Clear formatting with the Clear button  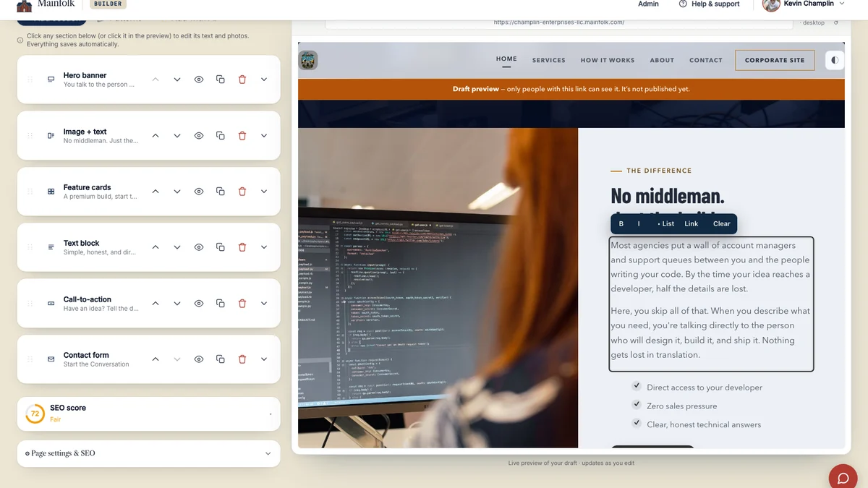pyautogui.click(x=722, y=223)
